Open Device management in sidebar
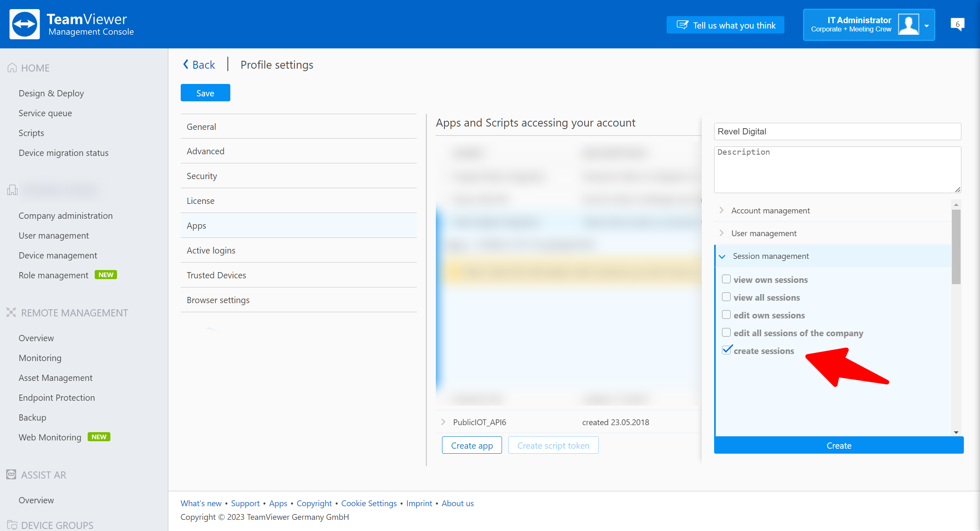Screen dimensions: 980x531 point(58,255)
